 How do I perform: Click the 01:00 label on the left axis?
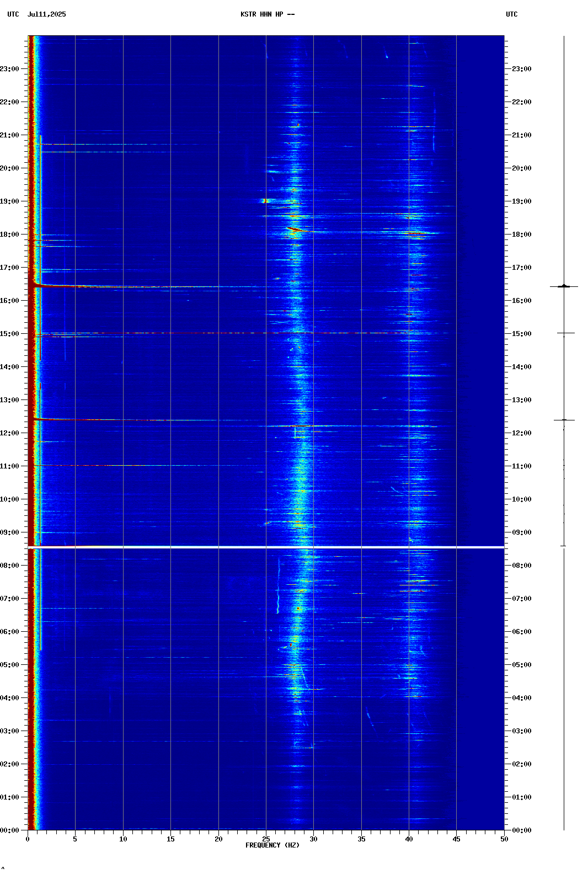(x=9, y=797)
